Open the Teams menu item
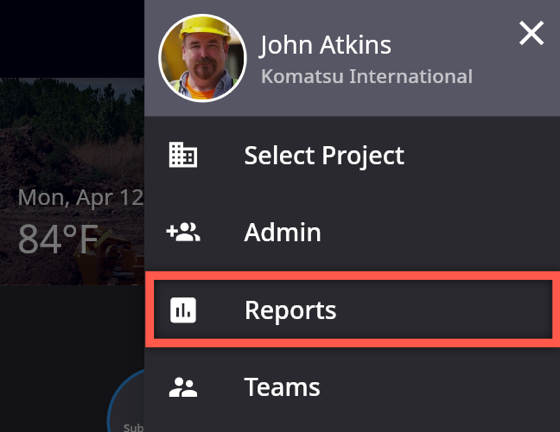 [352, 387]
